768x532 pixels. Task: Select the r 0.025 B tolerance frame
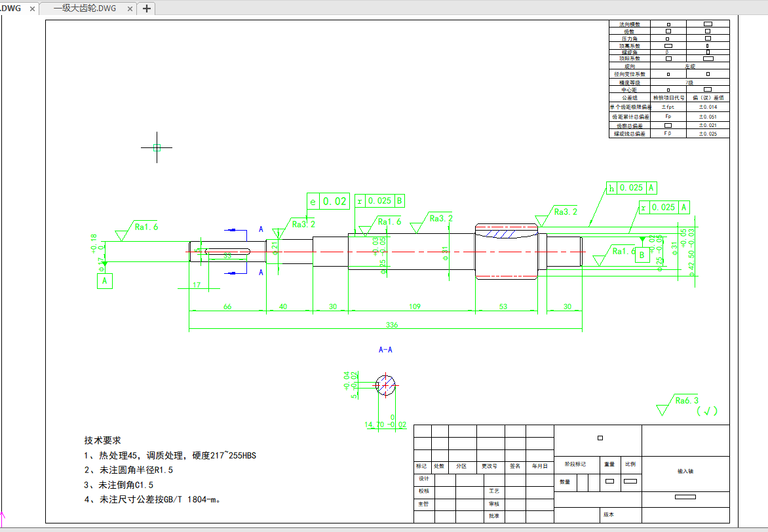[379, 201]
